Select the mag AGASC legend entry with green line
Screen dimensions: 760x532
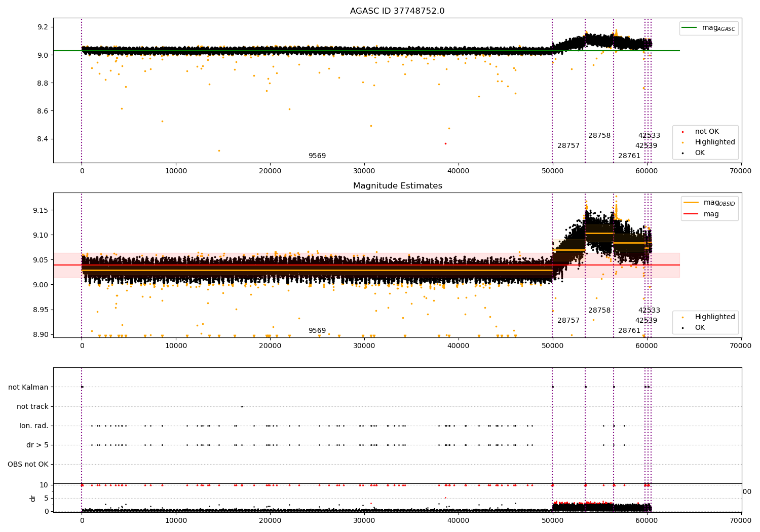tap(708, 28)
